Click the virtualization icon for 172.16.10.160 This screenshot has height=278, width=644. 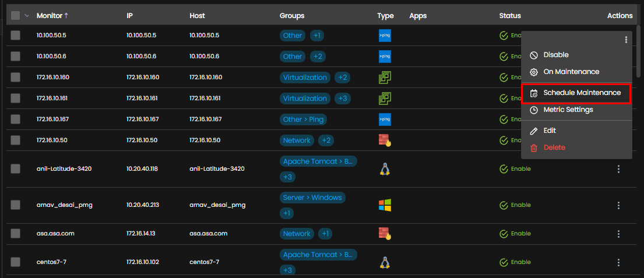385,77
